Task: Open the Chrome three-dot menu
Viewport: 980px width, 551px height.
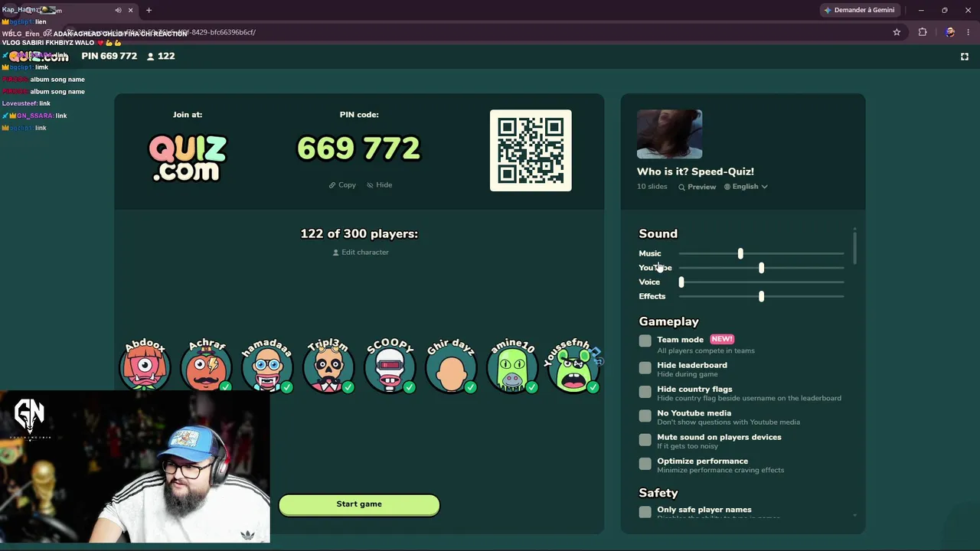Action: [x=968, y=32]
